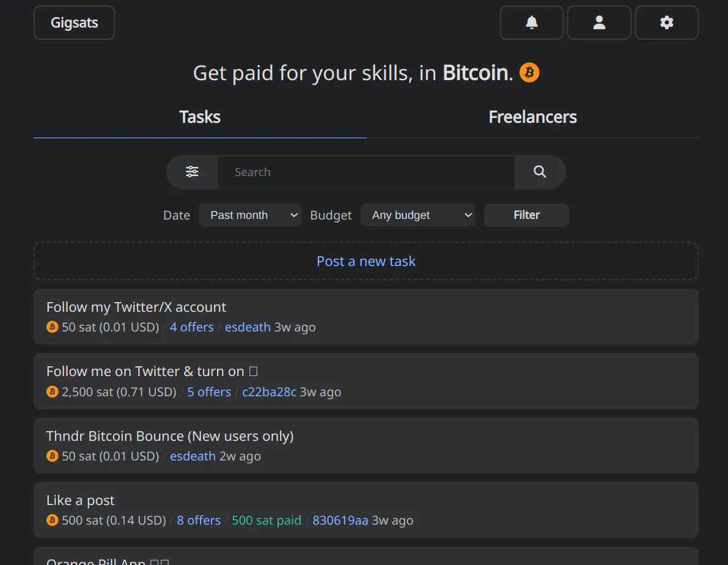Viewport: 728px width, 565px height.
Task: View the '5 offers' link
Action: pos(209,392)
